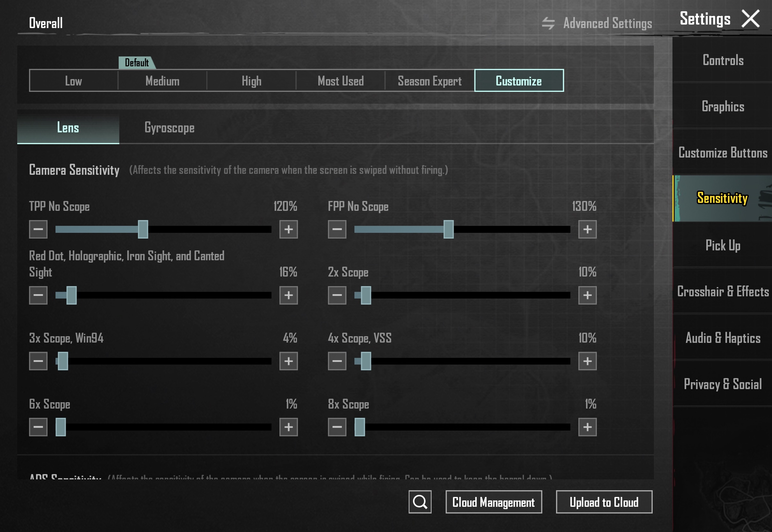The height and width of the screenshot is (532, 772).
Task: Choose the Season Expert preset
Action: pos(429,81)
